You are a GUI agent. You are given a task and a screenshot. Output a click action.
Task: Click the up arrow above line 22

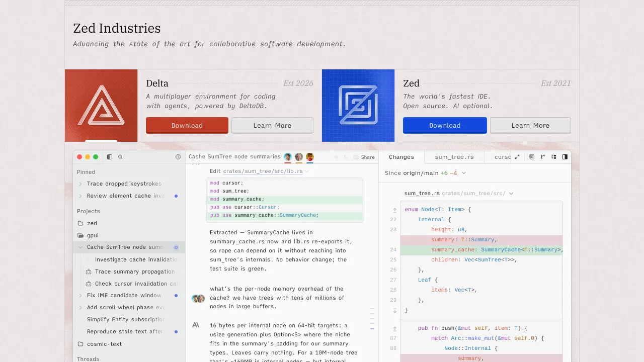pyautogui.click(x=395, y=210)
